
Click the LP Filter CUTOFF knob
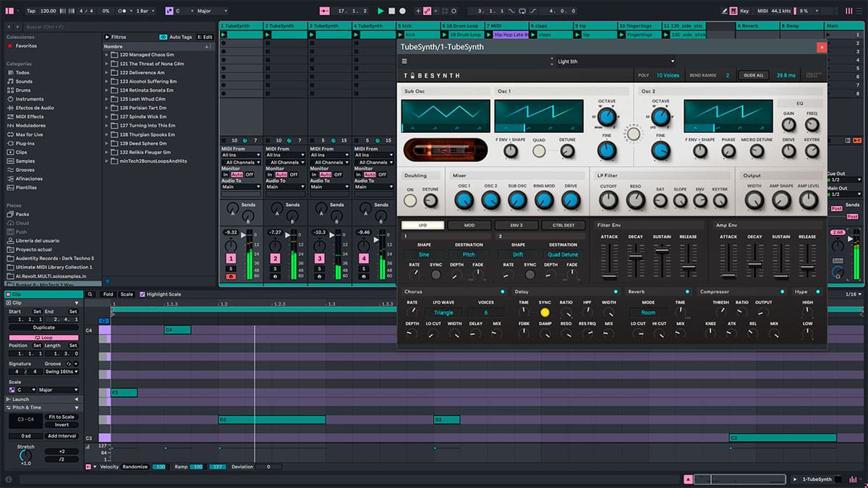point(608,200)
